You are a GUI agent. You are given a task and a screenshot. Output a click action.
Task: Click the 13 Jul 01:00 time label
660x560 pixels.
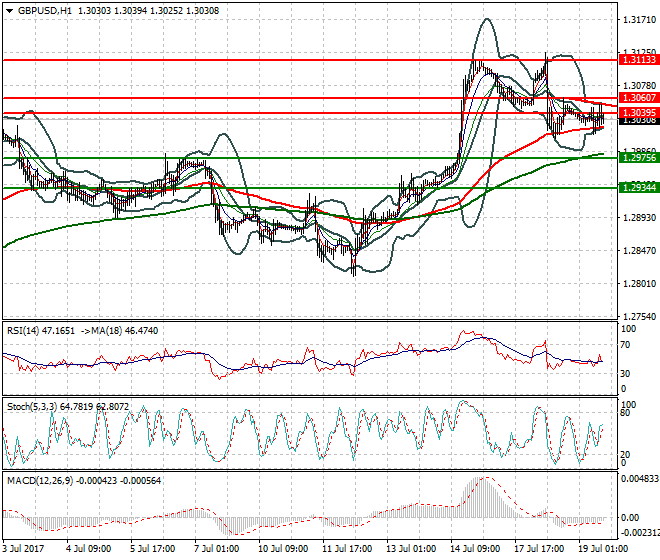pos(411,549)
